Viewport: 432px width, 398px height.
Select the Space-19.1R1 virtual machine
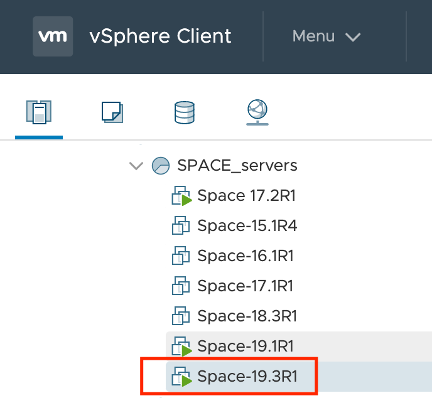coord(245,346)
